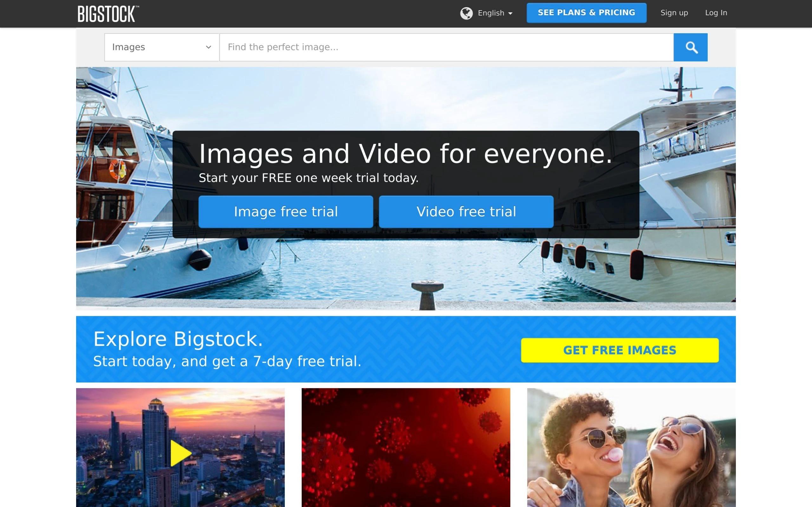Image resolution: width=812 pixels, height=507 pixels.
Task: Start the Video free trial
Action: point(466,212)
